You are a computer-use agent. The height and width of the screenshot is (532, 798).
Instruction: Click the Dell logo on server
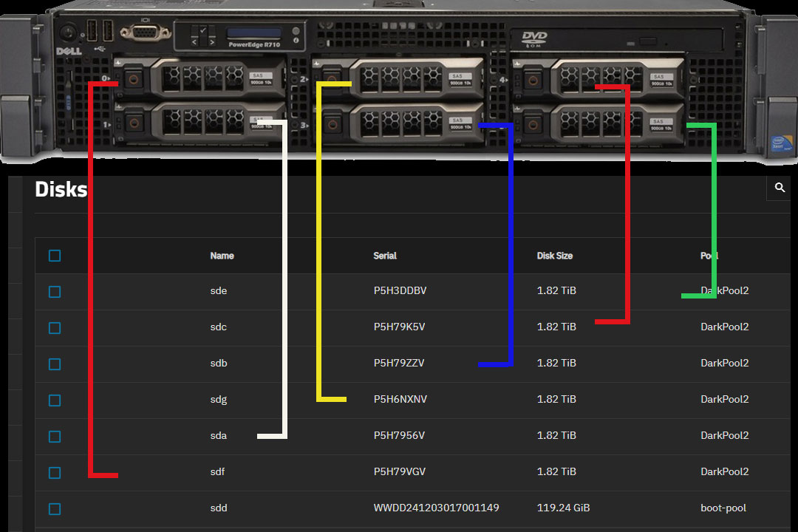pyautogui.click(x=69, y=51)
